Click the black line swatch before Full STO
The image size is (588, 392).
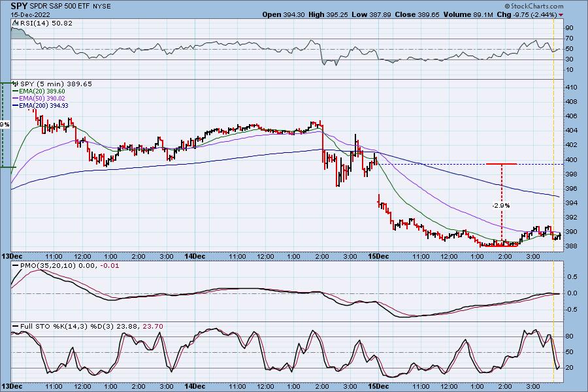[16, 327]
